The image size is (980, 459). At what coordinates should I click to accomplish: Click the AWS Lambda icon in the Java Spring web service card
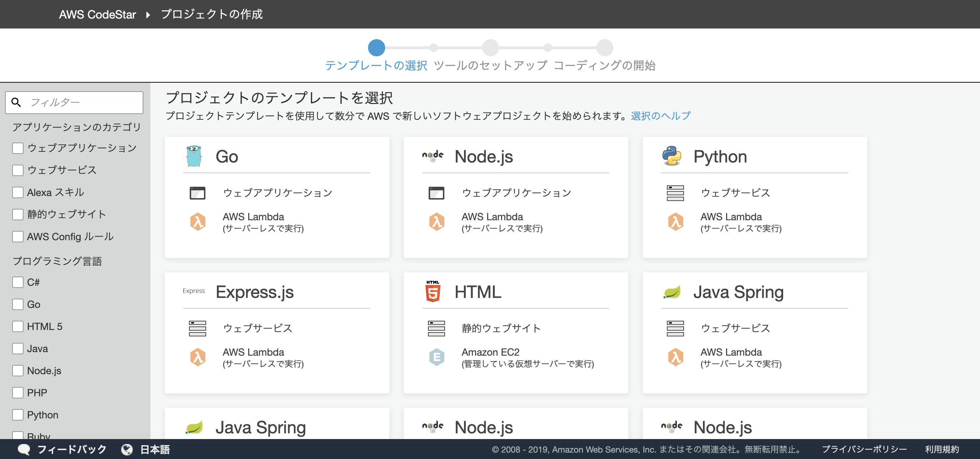(676, 357)
